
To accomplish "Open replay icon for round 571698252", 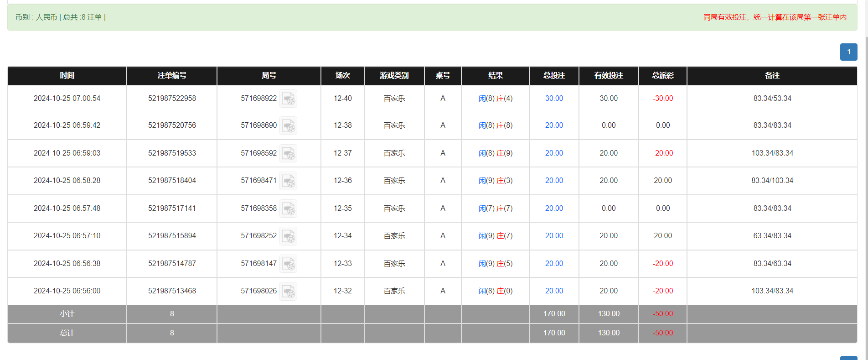I will tap(288, 236).
